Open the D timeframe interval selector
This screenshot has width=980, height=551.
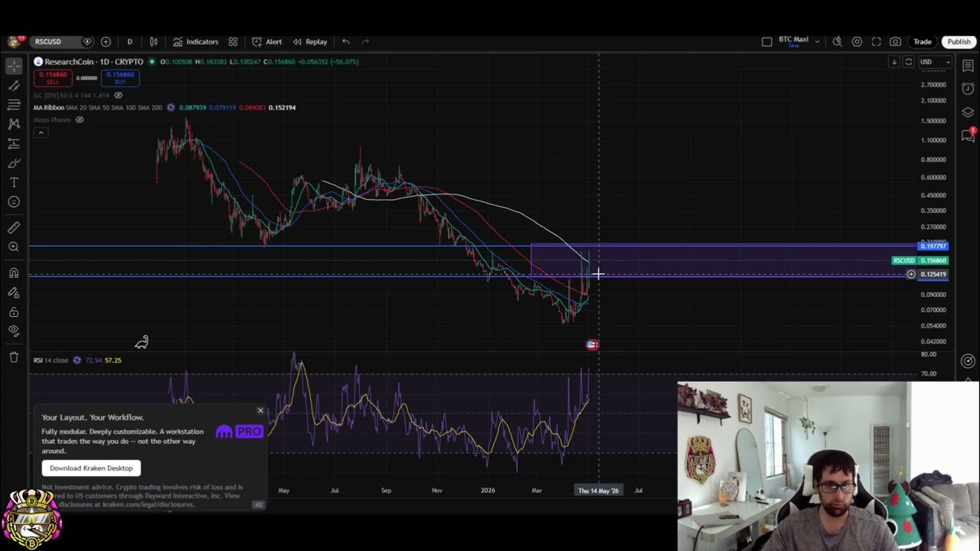click(129, 41)
